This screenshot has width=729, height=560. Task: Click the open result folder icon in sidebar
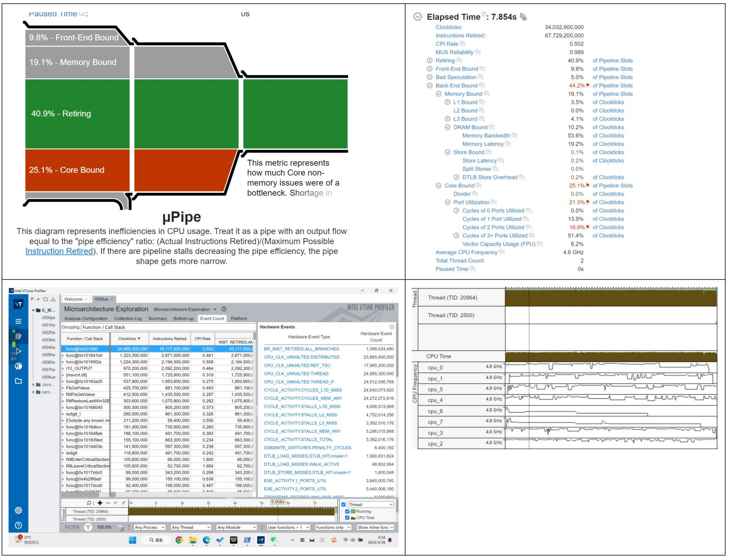click(x=18, y=381)
